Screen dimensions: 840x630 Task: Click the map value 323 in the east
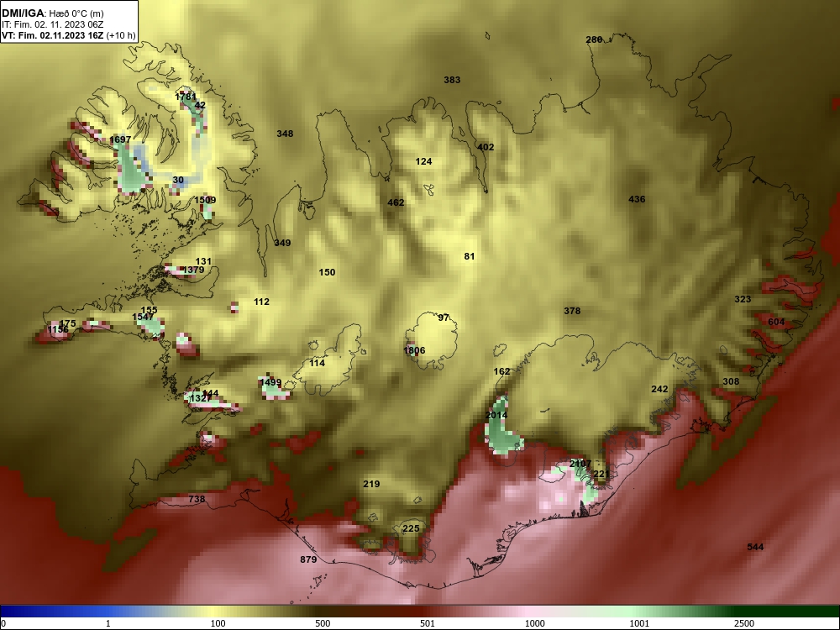pos(743,300)
